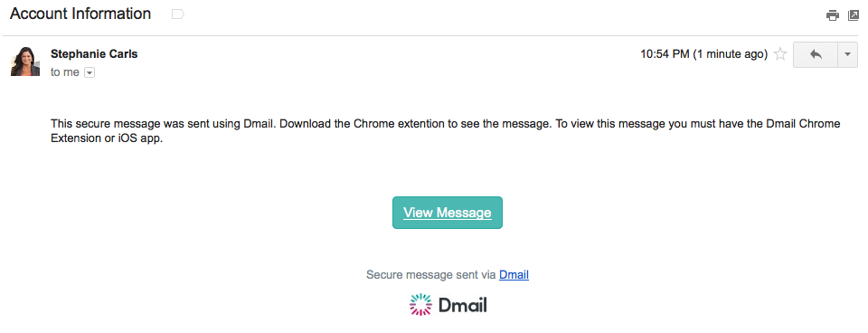This screenshot has height=333, width=868.
Task: Click the colorful Dmail circle logo
Action: (x=420, y=304)
